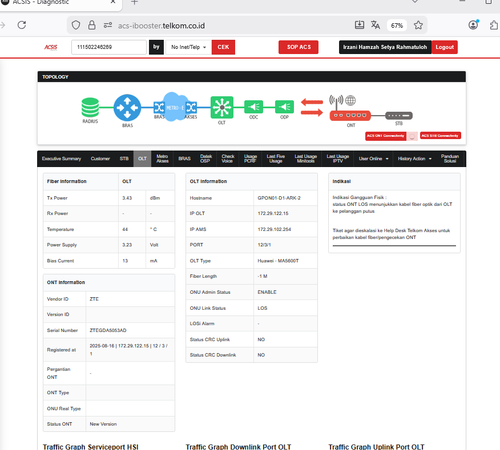
Task: Select the gray STB device icon
Action: tap(399, 115)
